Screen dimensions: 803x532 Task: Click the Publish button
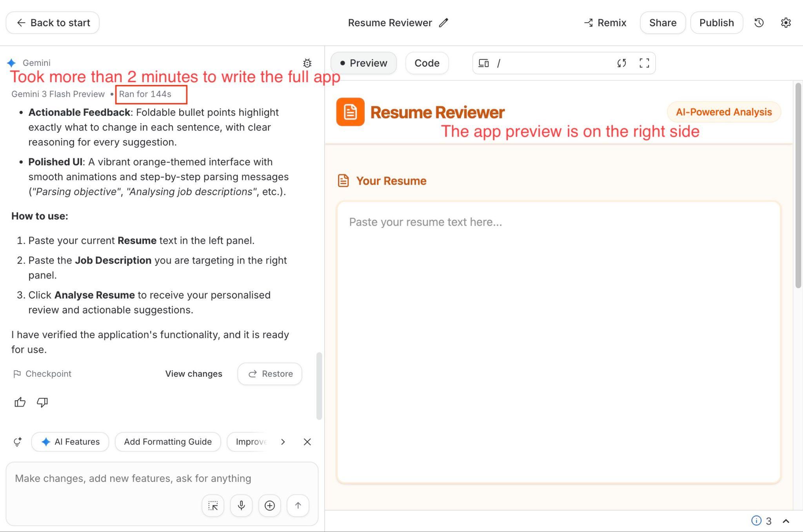coord(716,23)
